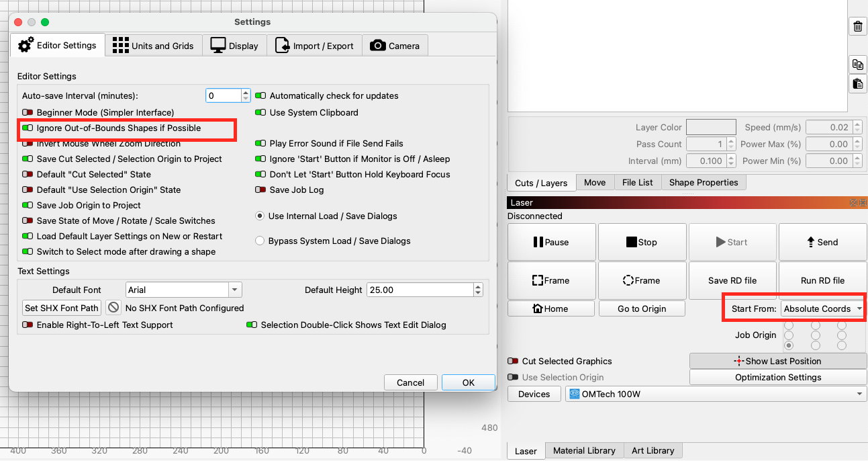Click the copy icon in right panel
Viewport: 868px width, 461px height.
point(857,65)
